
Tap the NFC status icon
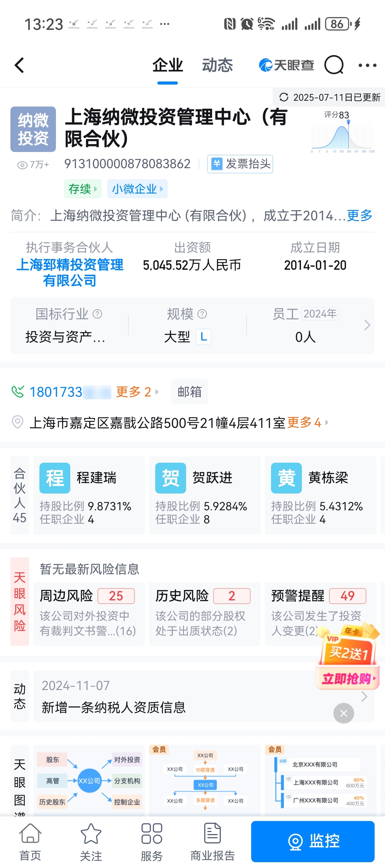(230, 24)
